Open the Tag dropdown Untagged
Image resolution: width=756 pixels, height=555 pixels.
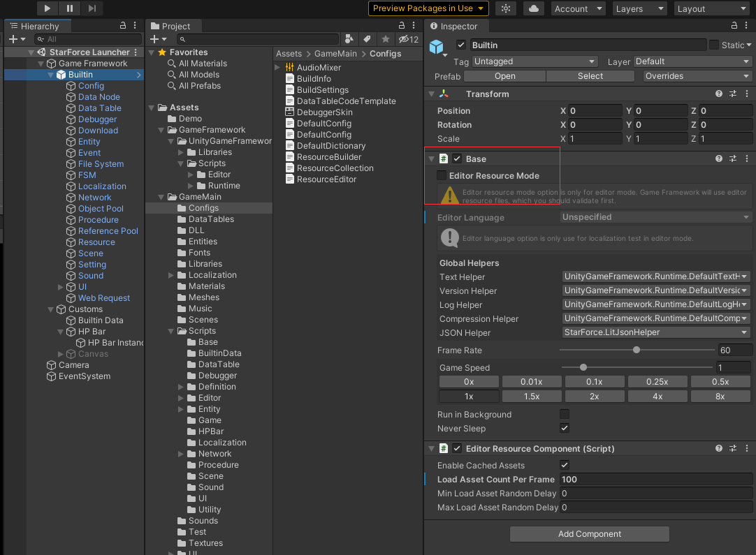pos(535,61)
